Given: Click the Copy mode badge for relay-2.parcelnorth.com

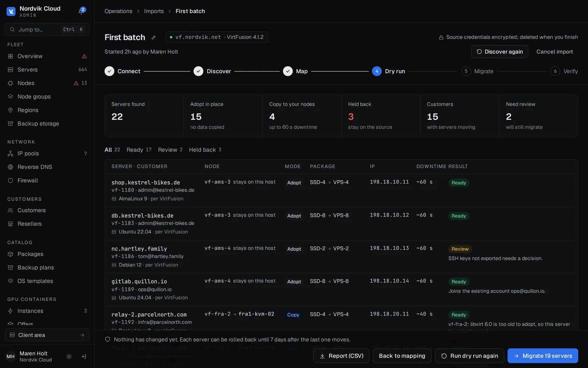Looking at the screenshot, I should click(293, 315).
